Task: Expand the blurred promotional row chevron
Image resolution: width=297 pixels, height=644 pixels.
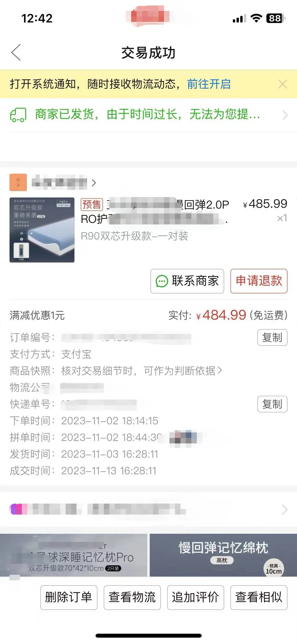Action: point(284,509)
